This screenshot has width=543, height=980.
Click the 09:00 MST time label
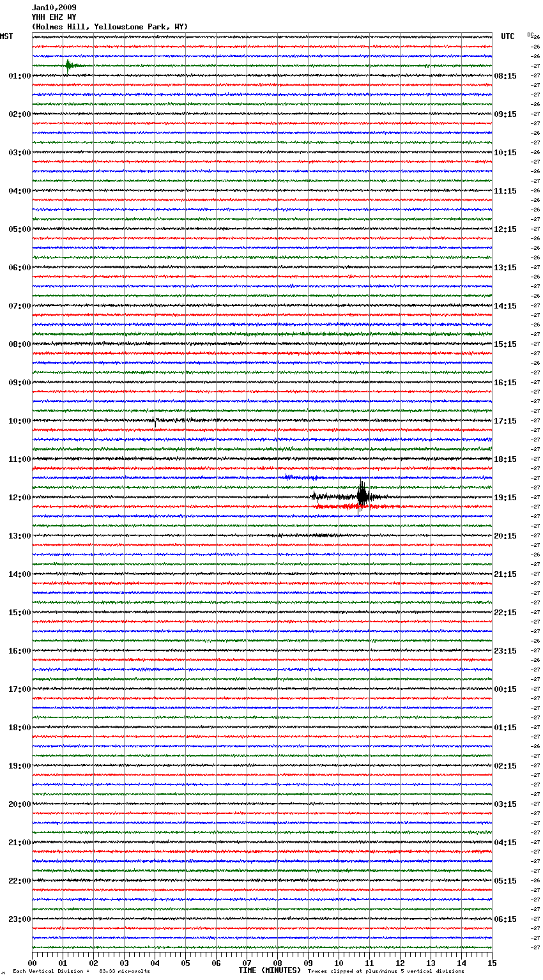pos(20,383)
